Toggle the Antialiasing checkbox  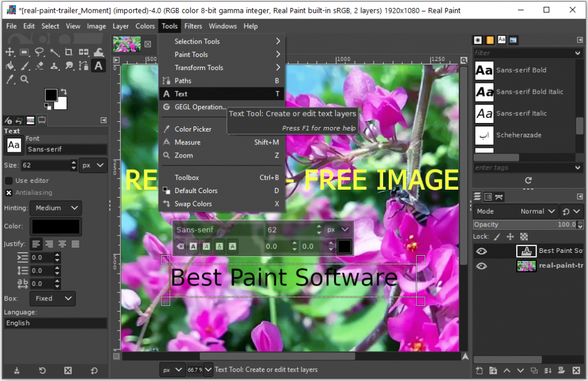click(x=9, y=193)
